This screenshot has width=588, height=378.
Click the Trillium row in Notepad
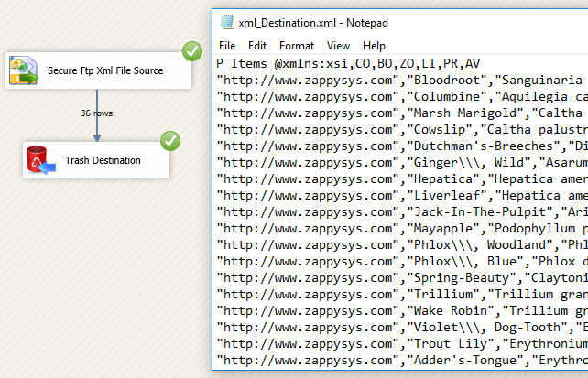pos(402,295)
